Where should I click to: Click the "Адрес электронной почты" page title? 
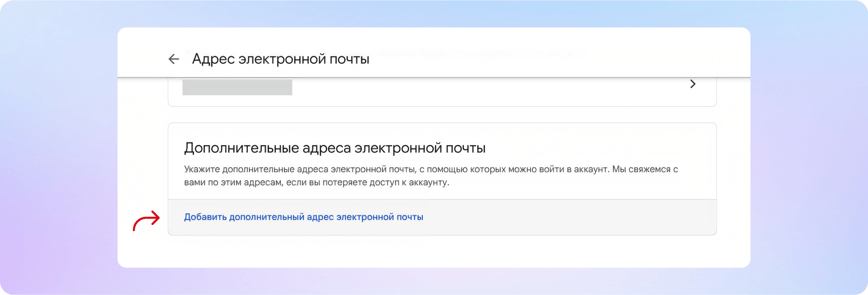point(280,59)
